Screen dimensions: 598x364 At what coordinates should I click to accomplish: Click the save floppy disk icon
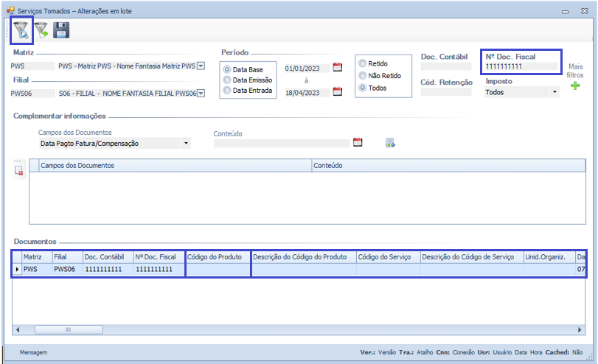pos(61,30)
